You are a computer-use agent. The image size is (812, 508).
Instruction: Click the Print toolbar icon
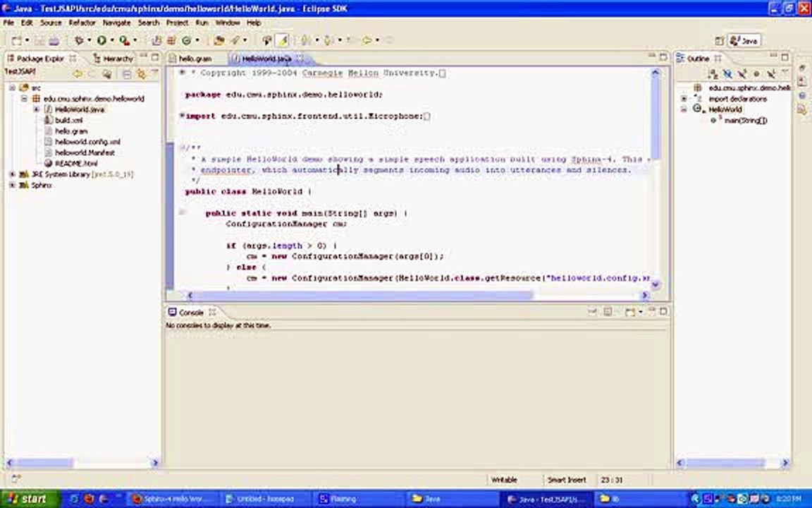[54, 40]
